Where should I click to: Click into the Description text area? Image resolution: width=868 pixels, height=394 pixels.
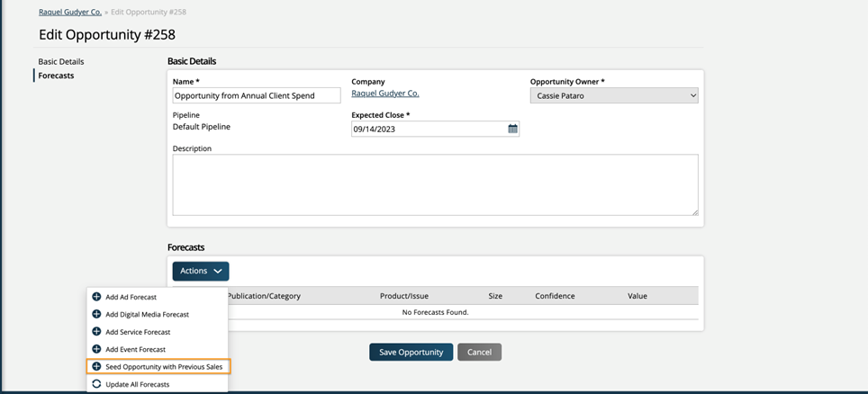tap(435, 184)
